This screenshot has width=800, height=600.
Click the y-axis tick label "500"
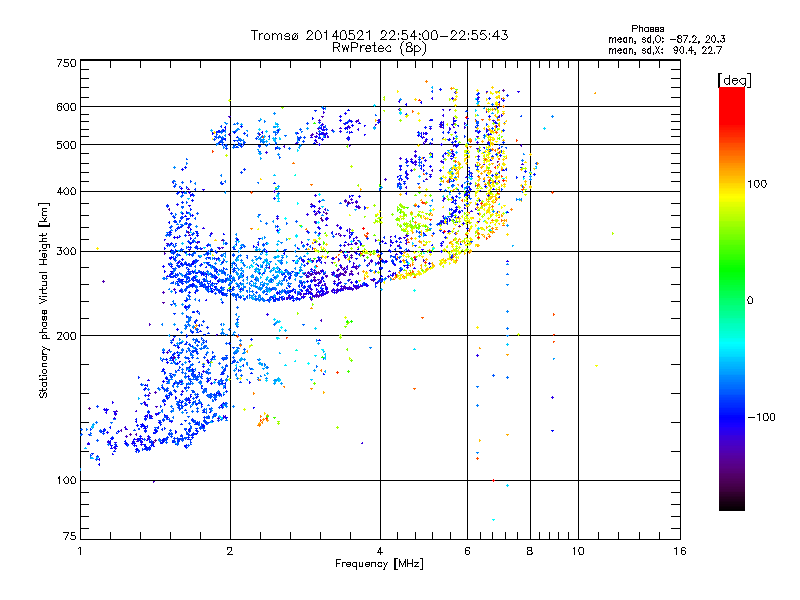click(x=66, y=145)
